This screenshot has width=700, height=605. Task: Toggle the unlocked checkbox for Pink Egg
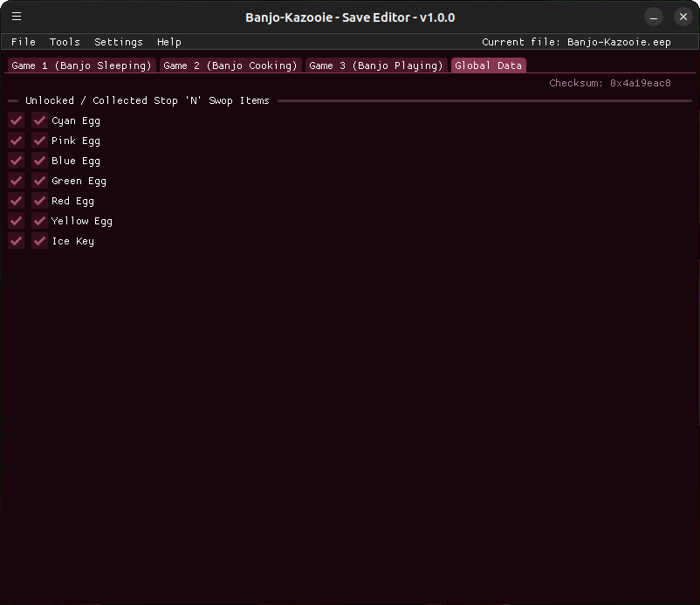pyautogui.click(x=16, y=141)
